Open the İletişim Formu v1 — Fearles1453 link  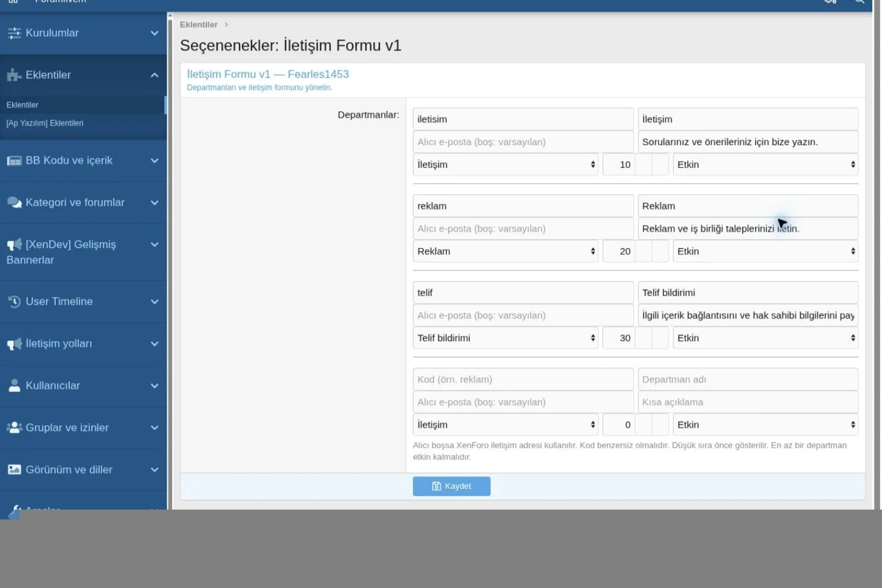point(268,74)
